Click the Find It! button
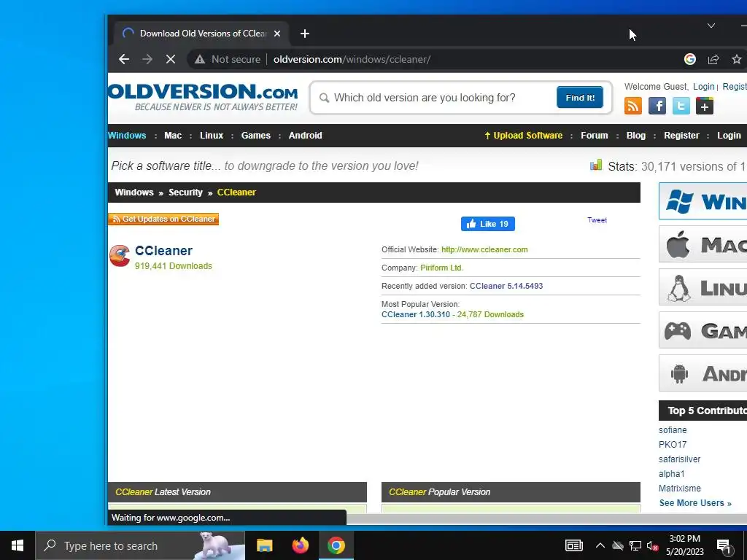 [x=580, y=97]
